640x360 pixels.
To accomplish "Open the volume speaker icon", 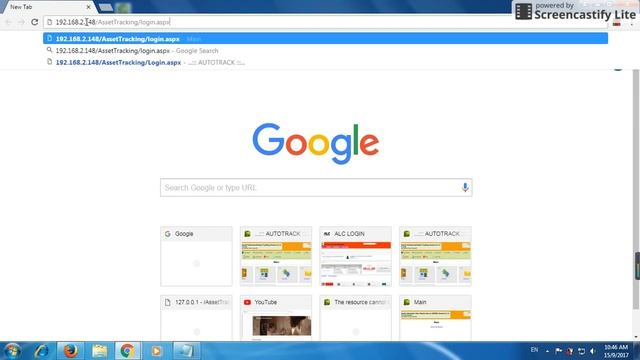I will pyautogui.click(x=593, y=351).
